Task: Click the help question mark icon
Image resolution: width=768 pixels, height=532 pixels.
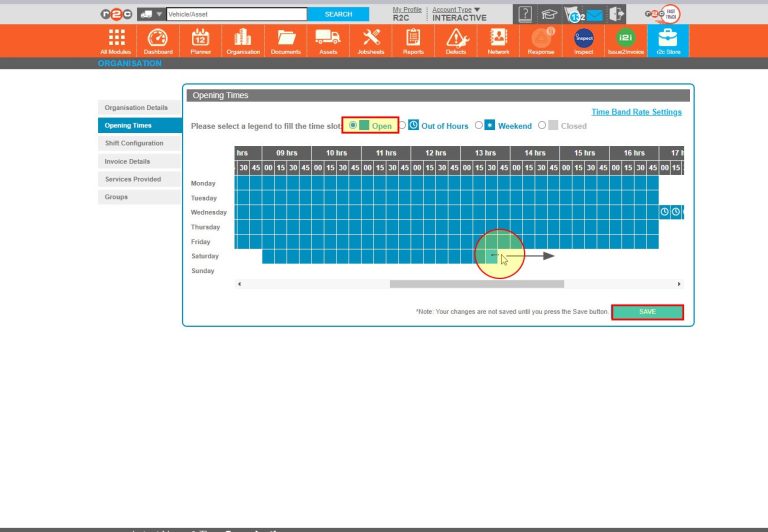Action: (525, 14)
